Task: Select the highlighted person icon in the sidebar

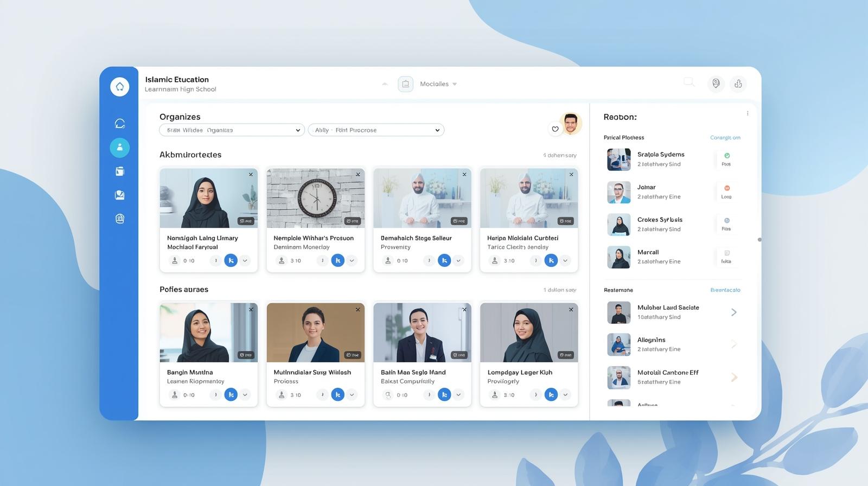Action: 119,147
